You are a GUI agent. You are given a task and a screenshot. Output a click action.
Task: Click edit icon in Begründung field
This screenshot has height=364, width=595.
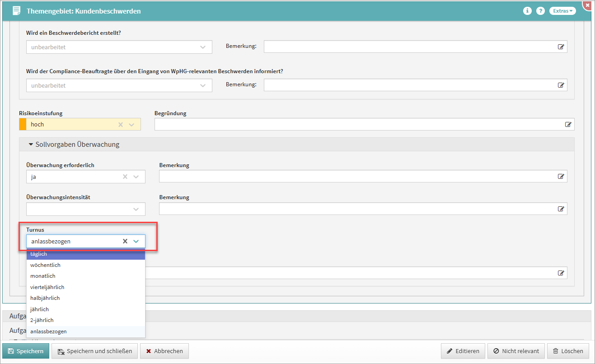coord(568,124)
